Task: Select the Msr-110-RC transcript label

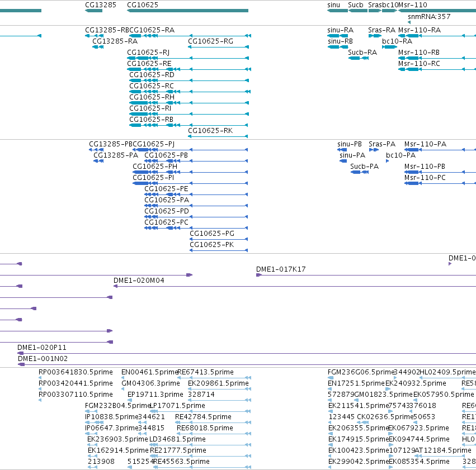Action: 419,64
